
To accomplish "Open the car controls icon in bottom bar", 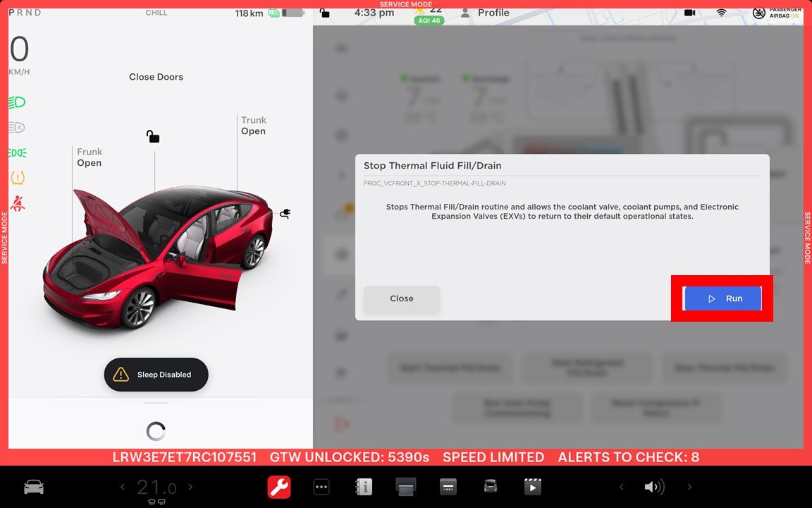I will pyautogui.click(x=33, y=487).
